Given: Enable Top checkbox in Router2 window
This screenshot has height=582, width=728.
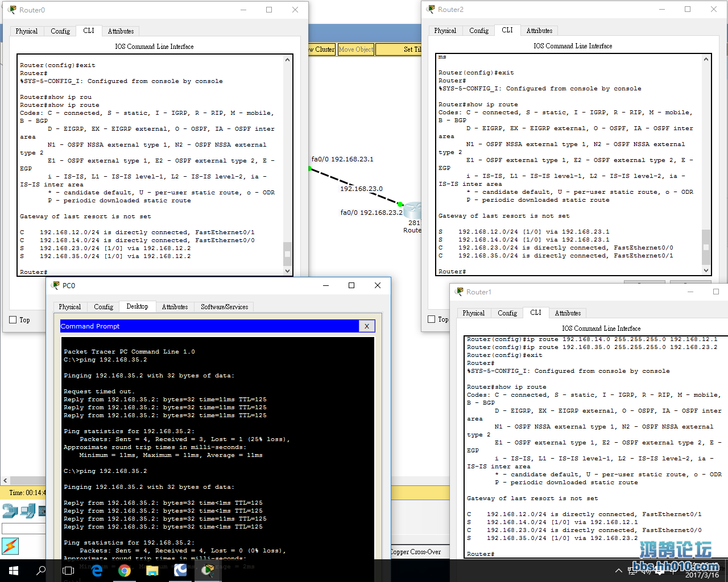Looking at the screenshot, I should coord(432,319).
